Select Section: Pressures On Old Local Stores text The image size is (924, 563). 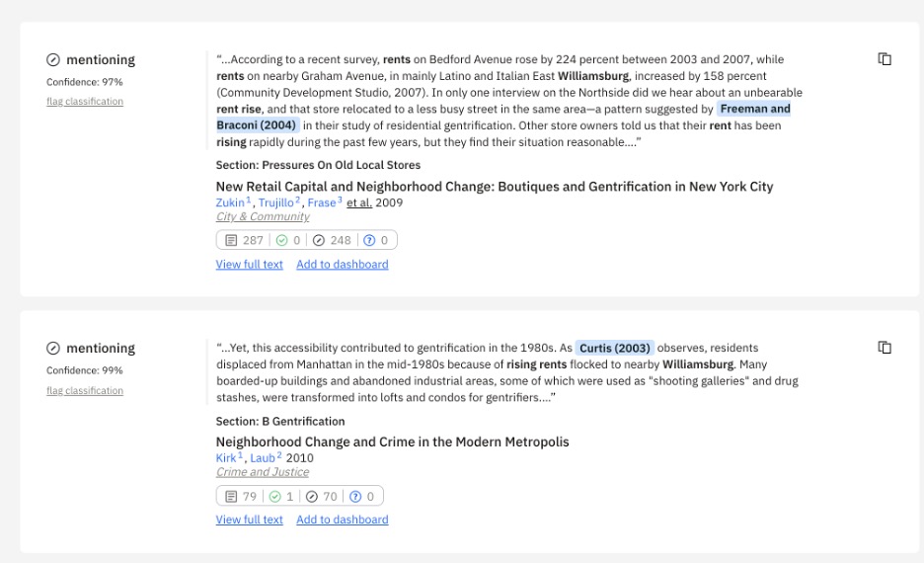coord(318,165)
